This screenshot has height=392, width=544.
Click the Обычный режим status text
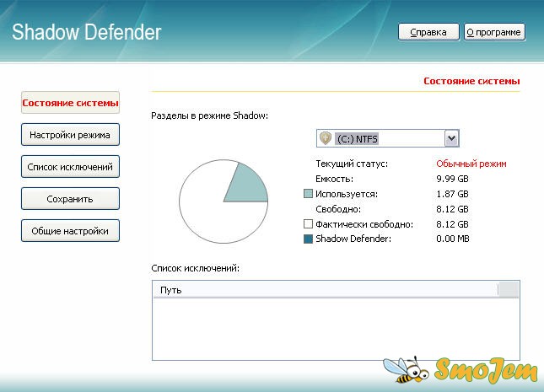[471, 164]
